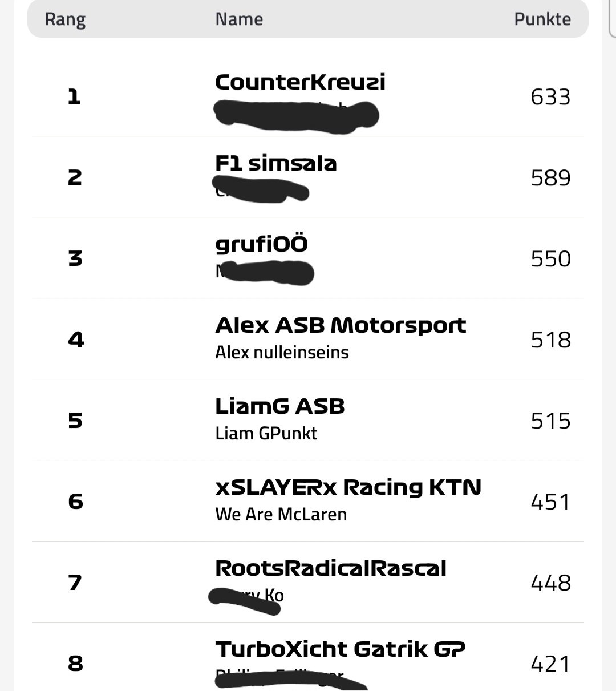The width and height of the screenshot is (616, 691).
Task: Click the 633 points value
Action: pos(550,97)
